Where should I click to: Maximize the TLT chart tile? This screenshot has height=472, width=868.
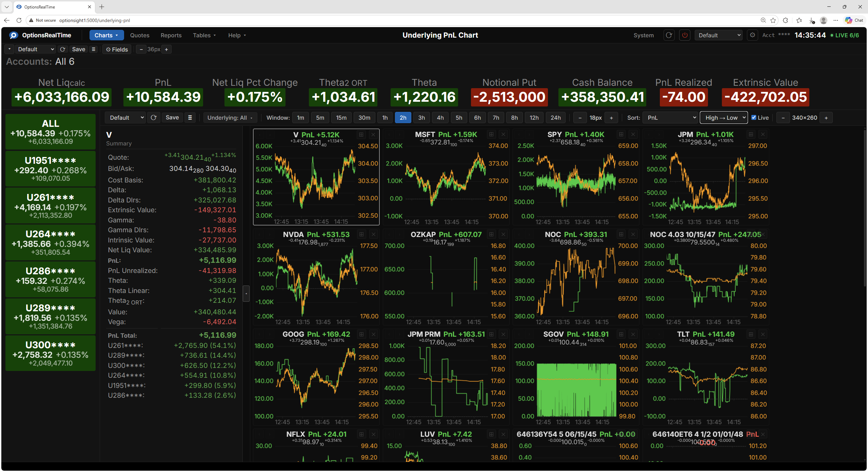click(751, 334)
